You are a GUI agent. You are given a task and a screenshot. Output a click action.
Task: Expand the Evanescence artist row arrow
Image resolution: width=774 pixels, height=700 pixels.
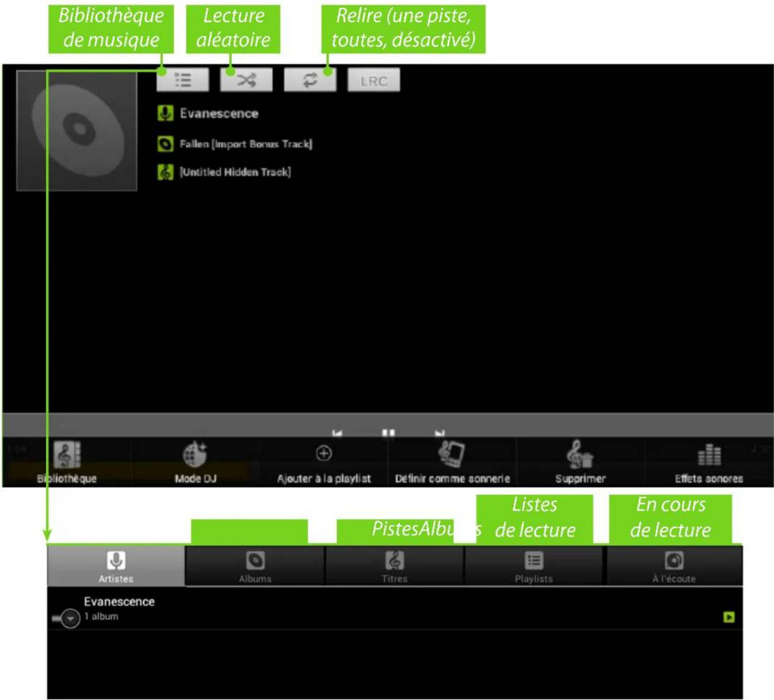pos(69,619)
